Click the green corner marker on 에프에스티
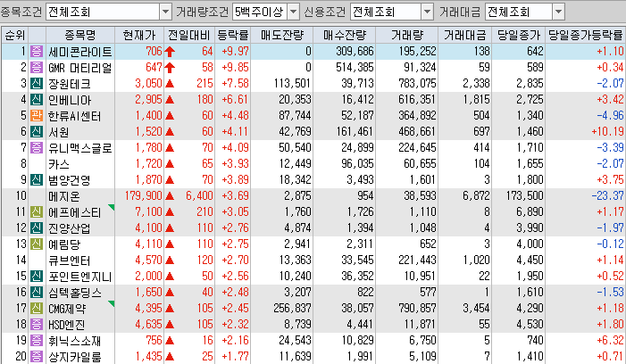The image size is (626, 364). pos(112,207)
